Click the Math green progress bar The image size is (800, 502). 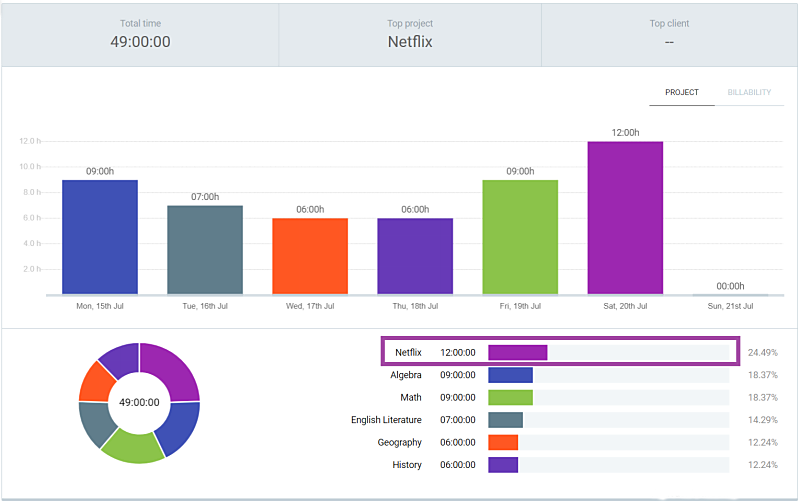pos(511,397)
